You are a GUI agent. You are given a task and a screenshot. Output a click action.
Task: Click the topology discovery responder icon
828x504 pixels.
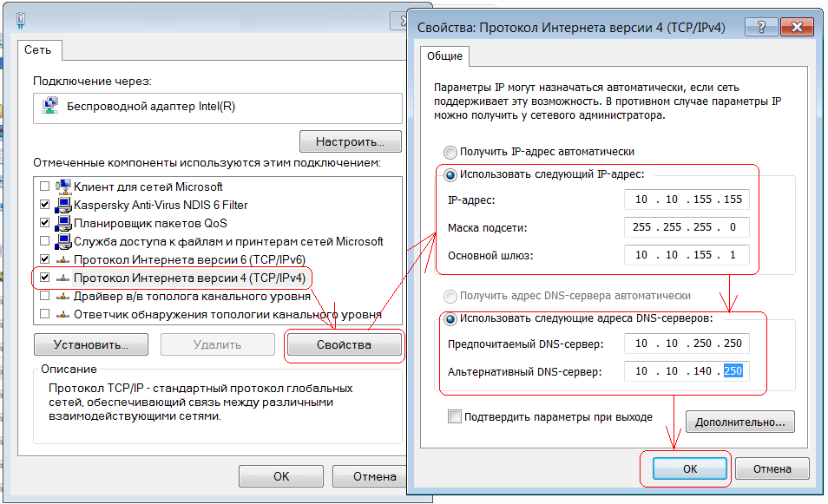pyautogui.click(x=63, y=315)
